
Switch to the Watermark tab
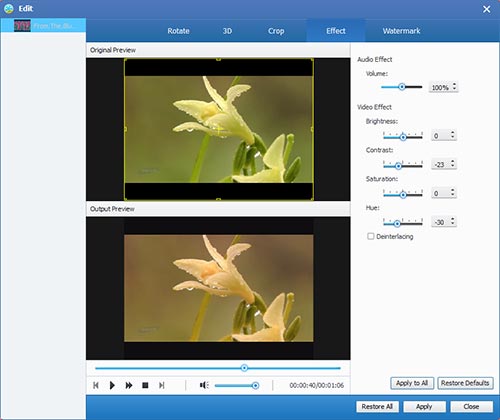point(401,31)
